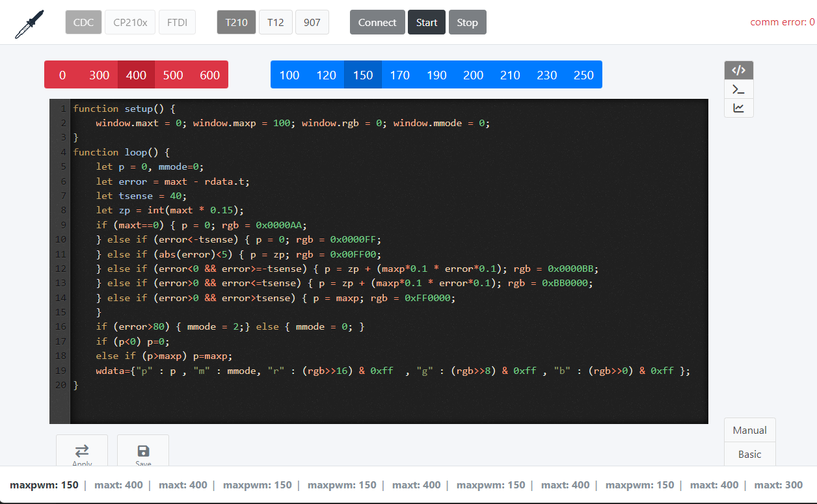Choose 907 tip type
Screen dimensions: 817x504
tap(312, 22)
